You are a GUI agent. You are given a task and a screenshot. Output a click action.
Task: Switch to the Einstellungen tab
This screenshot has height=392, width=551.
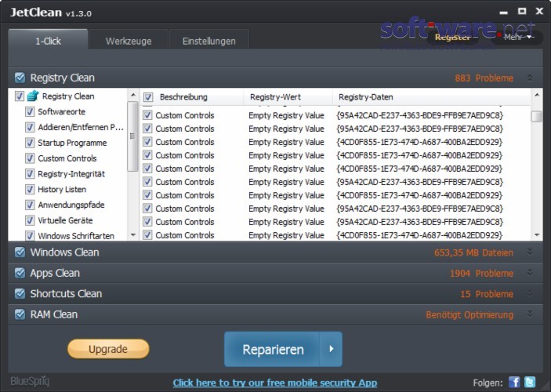[209, 41]
